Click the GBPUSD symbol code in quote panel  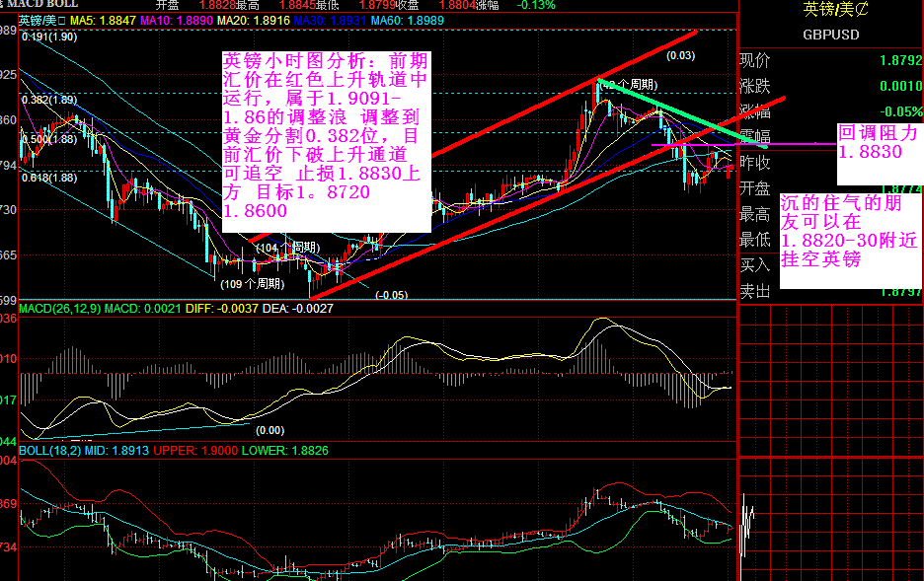coord(831,35)
